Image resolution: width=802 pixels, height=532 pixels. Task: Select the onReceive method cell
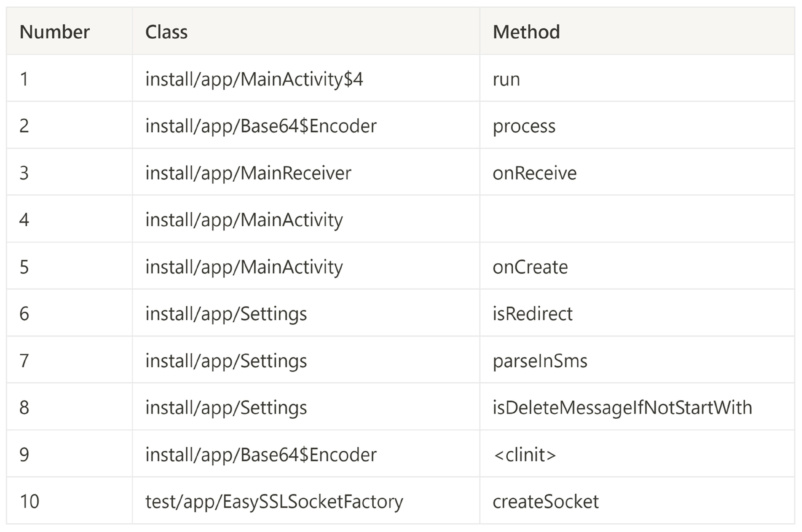[534, 173]
